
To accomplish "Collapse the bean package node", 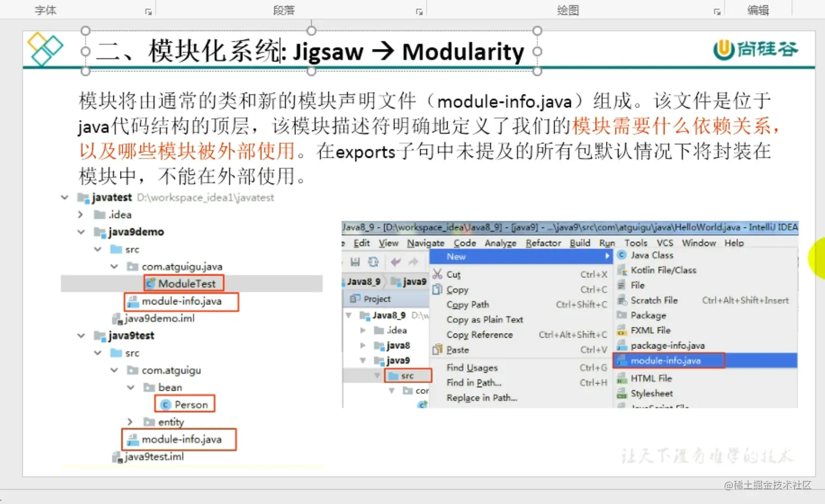I will [x=130, y=388].
